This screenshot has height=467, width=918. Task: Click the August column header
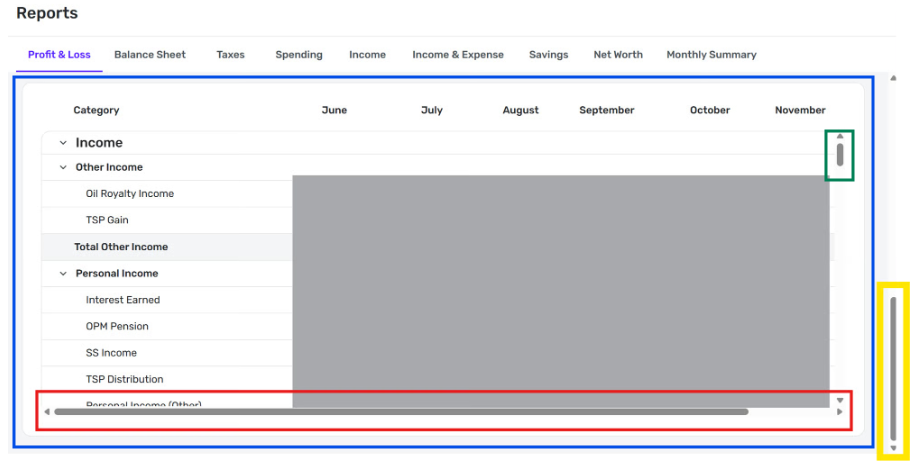pyautogui.click(x=520, y=110)
